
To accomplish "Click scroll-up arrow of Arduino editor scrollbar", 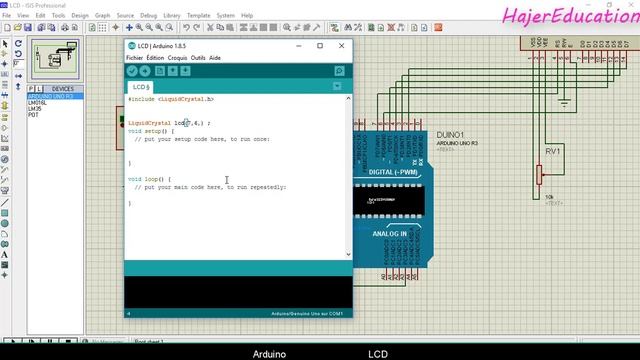I will click(348, 98).
